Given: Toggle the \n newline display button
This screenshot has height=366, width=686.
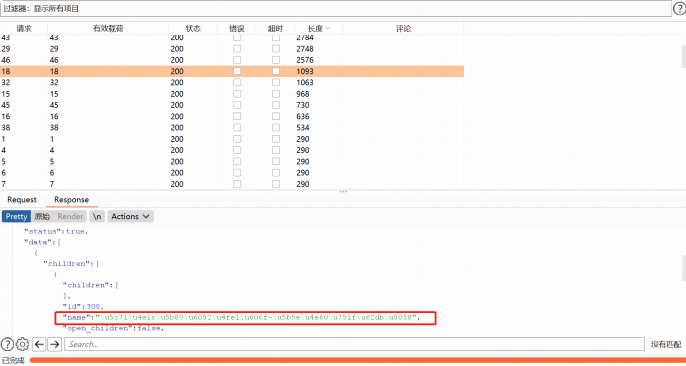Looking at the screenshot, I should click(x=97, y=216).
